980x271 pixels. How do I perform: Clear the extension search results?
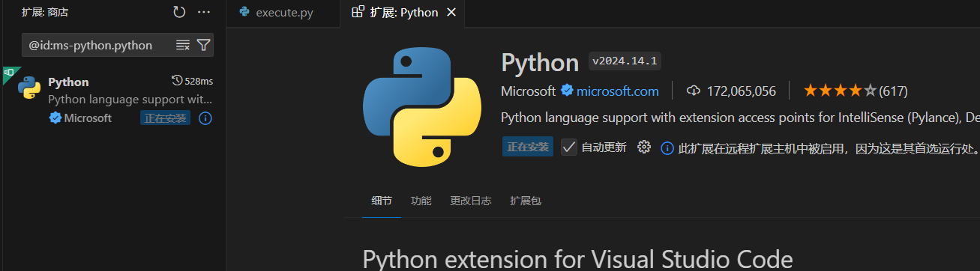coord(183,45)
